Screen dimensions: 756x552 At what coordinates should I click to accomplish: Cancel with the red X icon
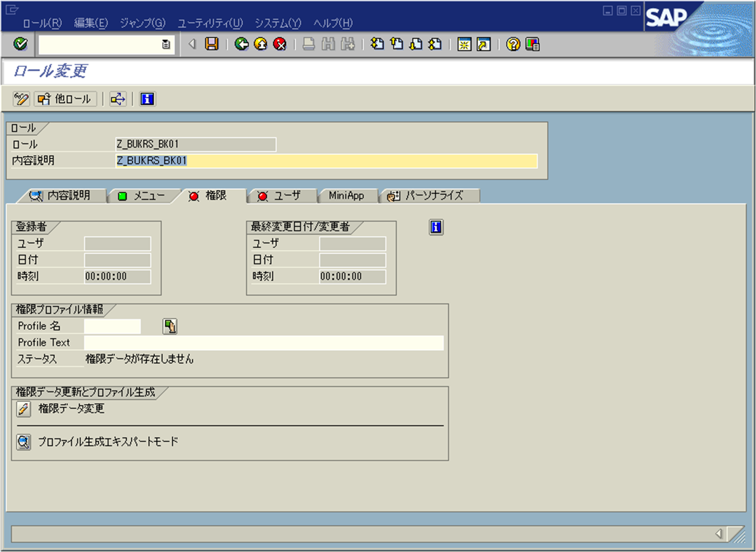click(279, 45)
